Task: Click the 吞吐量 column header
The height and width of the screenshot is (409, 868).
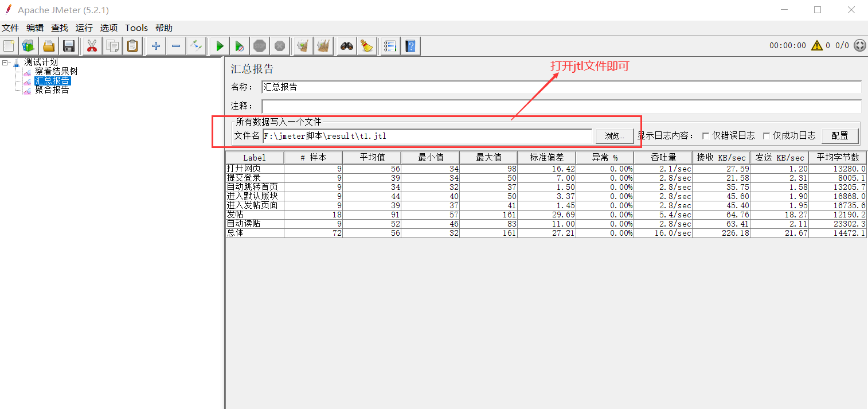Action: pos(663,158)
